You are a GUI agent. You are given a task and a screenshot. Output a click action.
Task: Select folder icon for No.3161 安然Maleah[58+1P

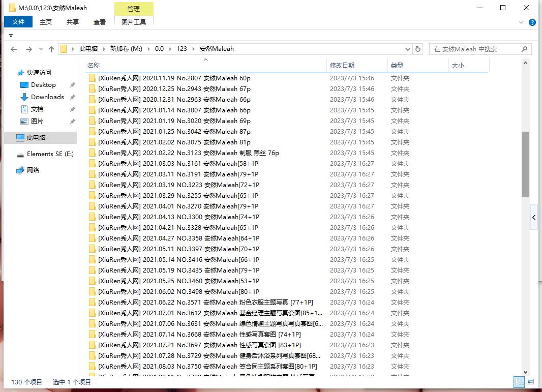pos(93,164)
